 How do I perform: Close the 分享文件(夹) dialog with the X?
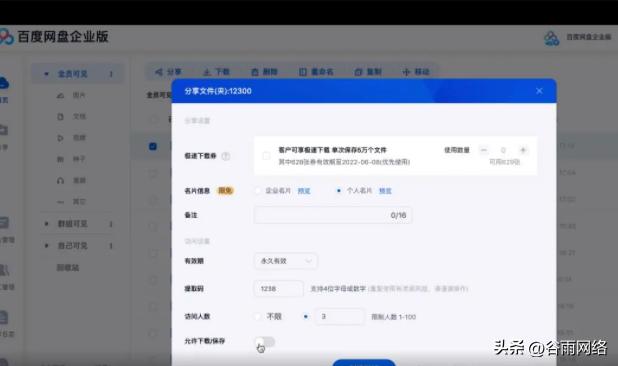click(539, 91)
